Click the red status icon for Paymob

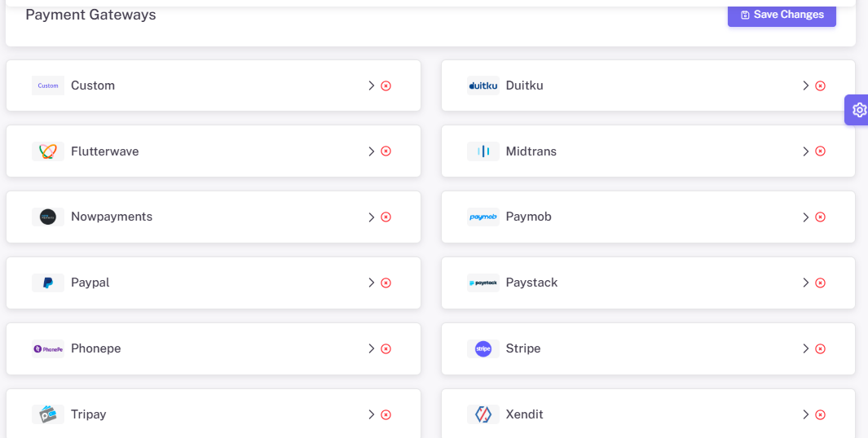click(x=821, y=217)
